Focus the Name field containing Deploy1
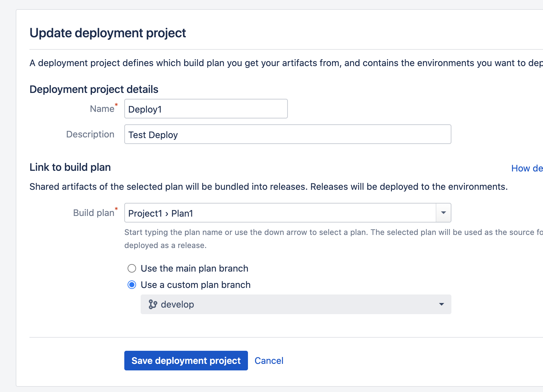543x392 pixels. point(206,109)
